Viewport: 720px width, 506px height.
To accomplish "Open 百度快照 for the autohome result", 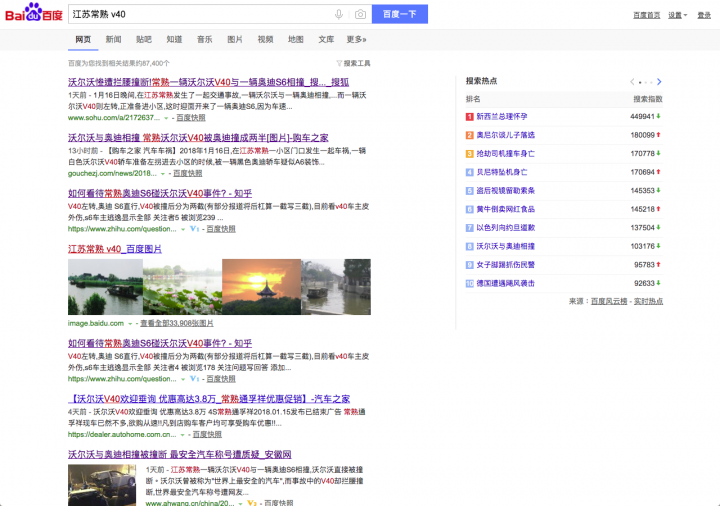I will [207, 434].
